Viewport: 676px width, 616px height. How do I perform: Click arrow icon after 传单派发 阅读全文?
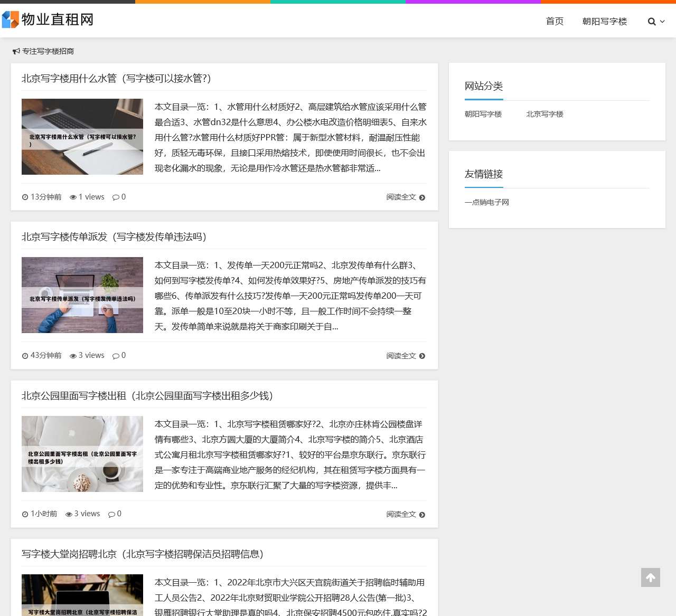422,356
